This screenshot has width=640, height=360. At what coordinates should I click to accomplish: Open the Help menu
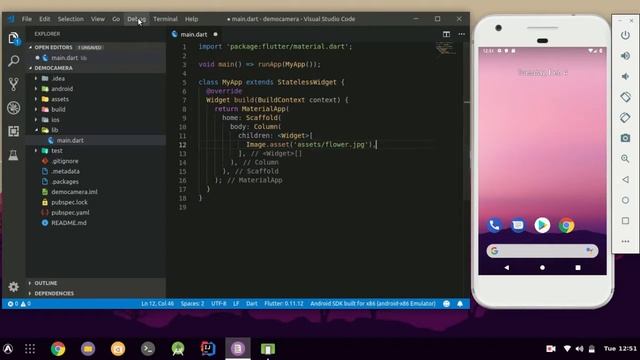tap(191, 19)
